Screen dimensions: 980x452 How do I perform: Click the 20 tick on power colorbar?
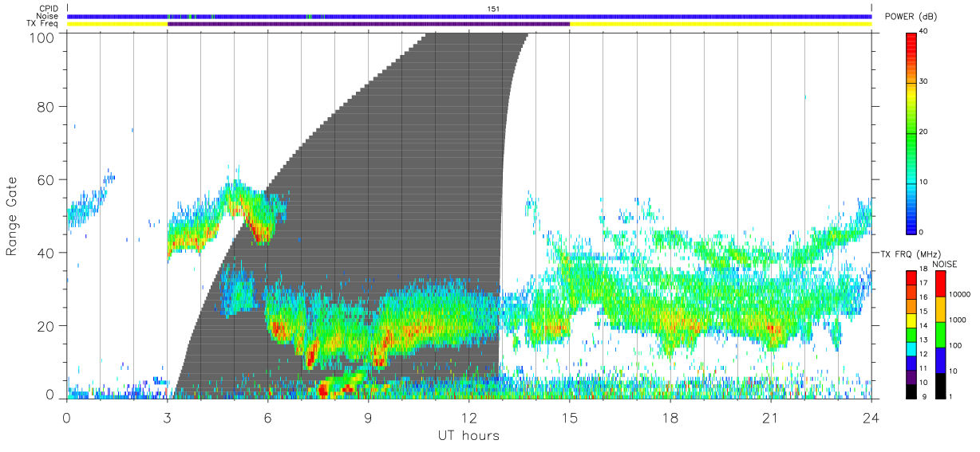coord(923,132)
